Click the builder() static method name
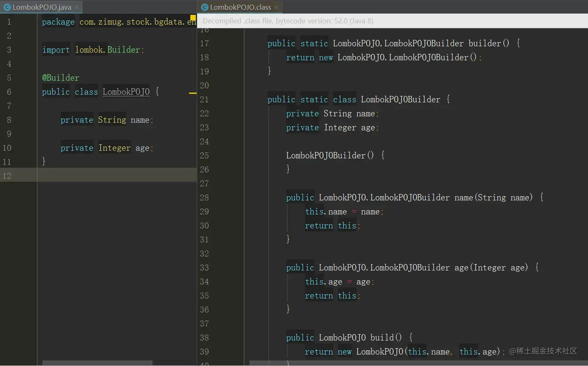Image resolution: width=588 pixels, height=366 pixels. coord(484,43)
